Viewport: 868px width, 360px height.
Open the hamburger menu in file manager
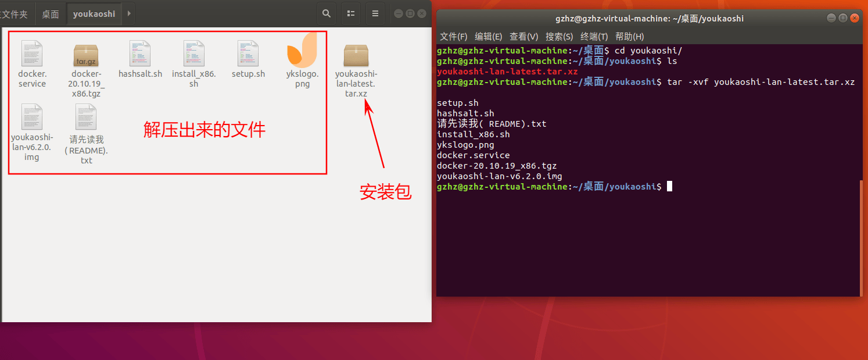(x=375, y=13)
